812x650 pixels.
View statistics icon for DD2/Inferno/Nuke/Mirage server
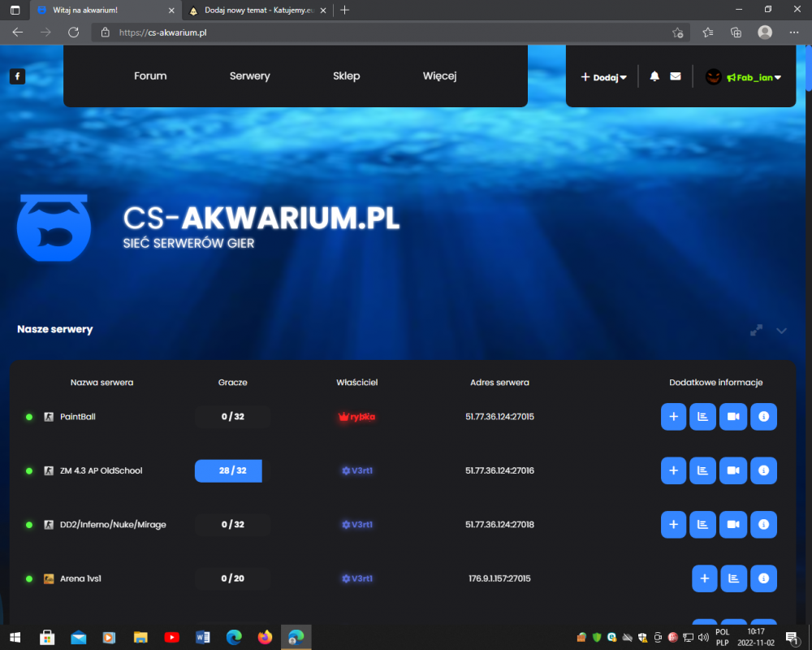click(x=702, y=525)
